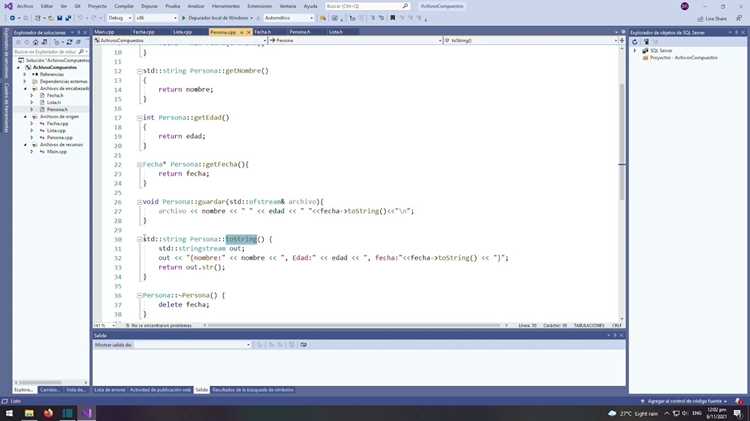Switch to Resultados de la búsqueda de símbolos tab

tap(253, 390)
